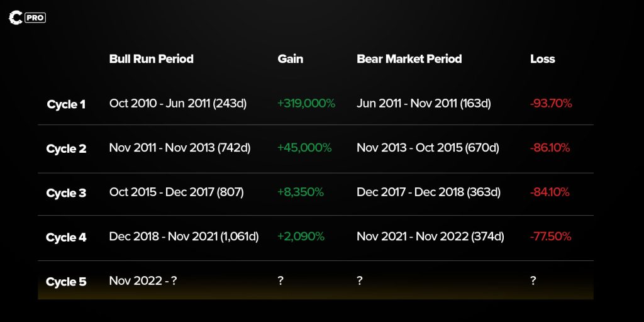The width and height of the screenshot is (644, 322).
Task: Click Oct 2010 - Jun 2011 period
Action: pyautogui.click(x=178, y=104)
